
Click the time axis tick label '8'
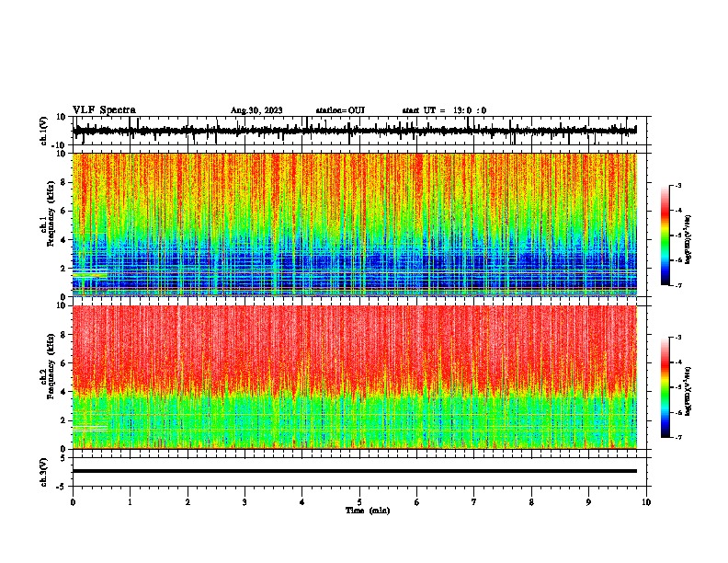(x=531, y=502)
